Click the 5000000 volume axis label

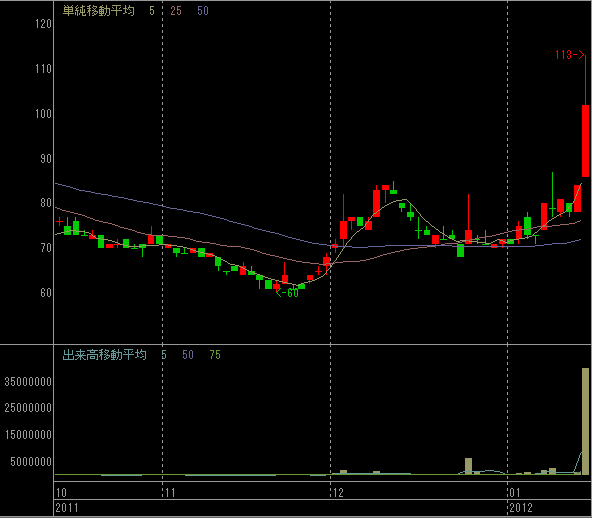31,461
